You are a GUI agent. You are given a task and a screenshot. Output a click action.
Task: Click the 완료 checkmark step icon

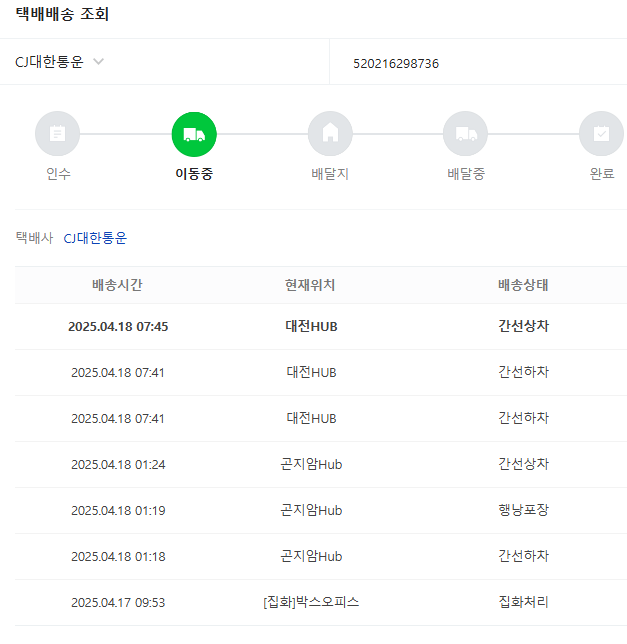pos(601,134)
